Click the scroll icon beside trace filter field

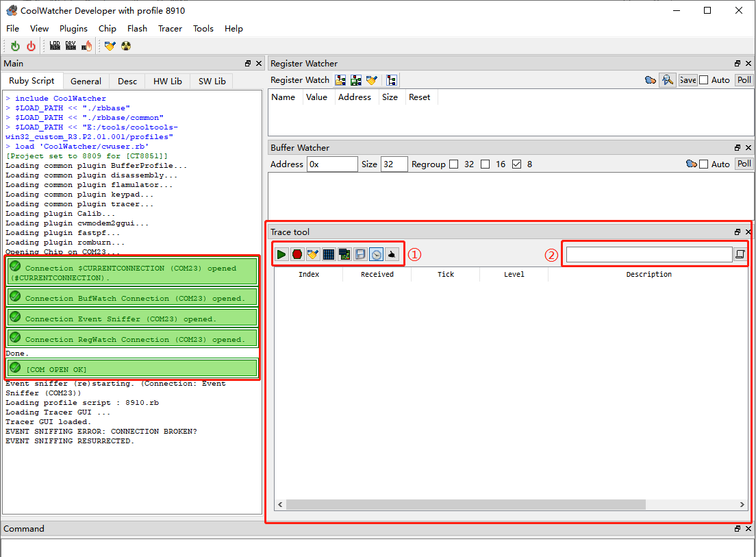point(740,254)
